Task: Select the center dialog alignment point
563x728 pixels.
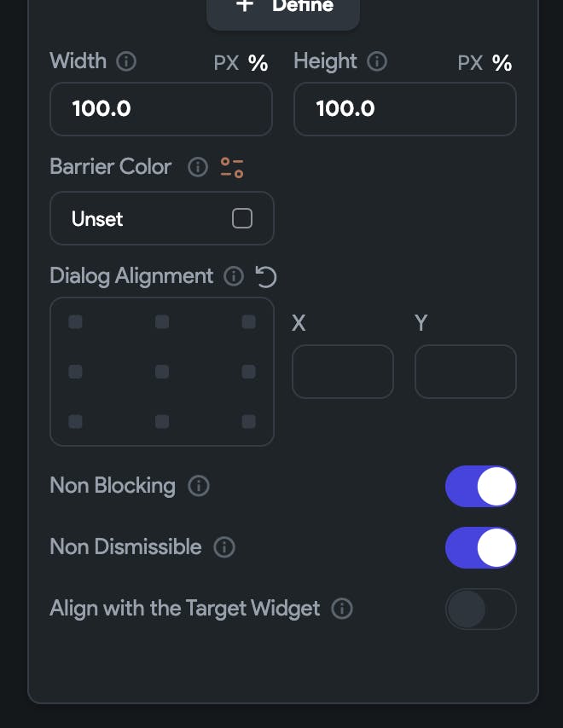Action: click(x=162, y=372)
